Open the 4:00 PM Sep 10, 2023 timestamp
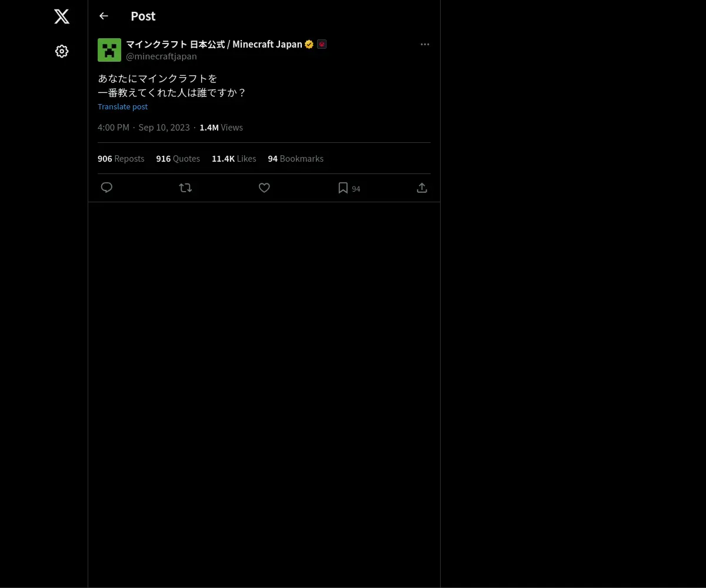Screen dimensions: 706x588 click(144, 127)
